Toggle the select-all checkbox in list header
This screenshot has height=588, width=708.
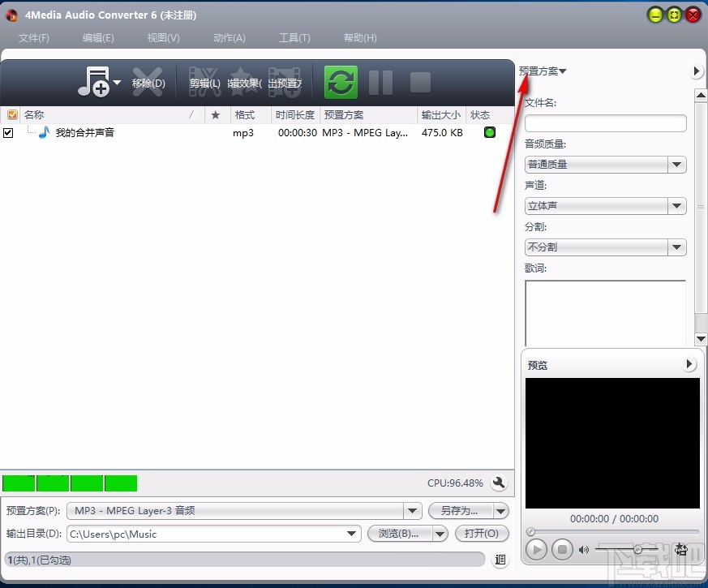coord(11,114)
